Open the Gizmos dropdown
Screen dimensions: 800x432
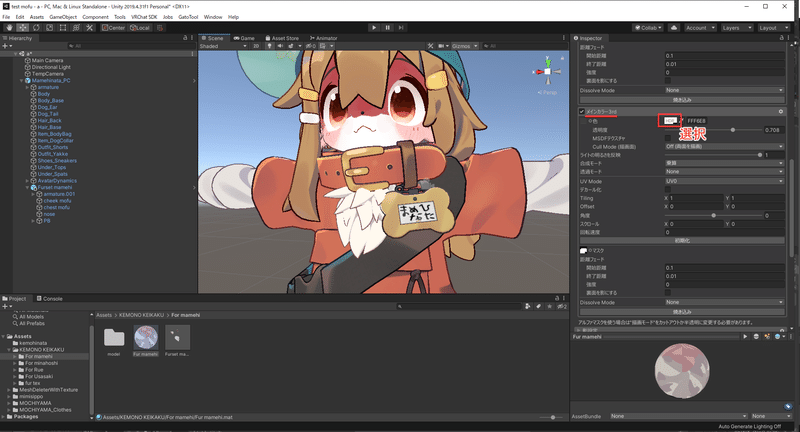pyautogui.click(x=465, y=46)
